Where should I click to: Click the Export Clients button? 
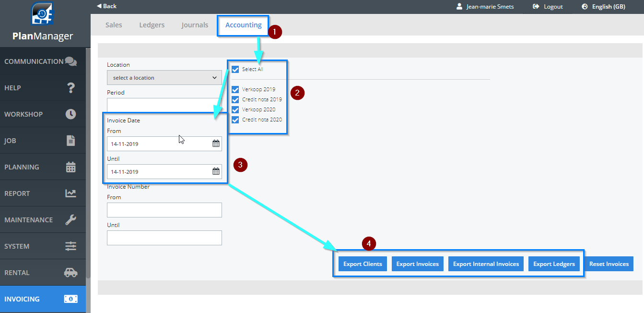tap(363, 264)
